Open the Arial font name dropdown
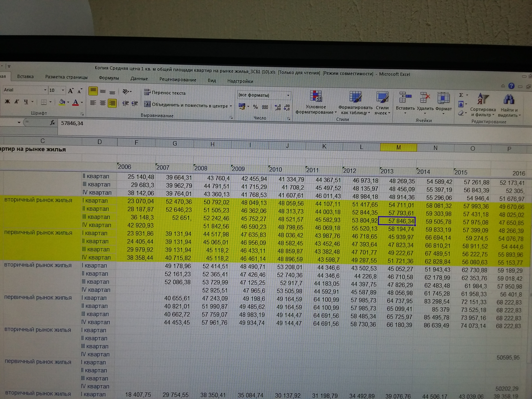The width and height of the screenshot is (532, 399). pyautogui.click(x=45, y=90)
